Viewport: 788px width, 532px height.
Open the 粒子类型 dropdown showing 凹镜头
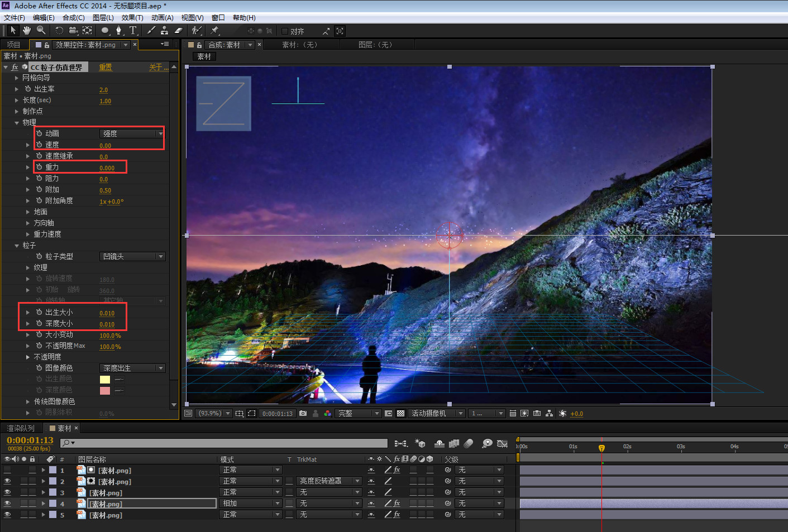tap(132, 257)
